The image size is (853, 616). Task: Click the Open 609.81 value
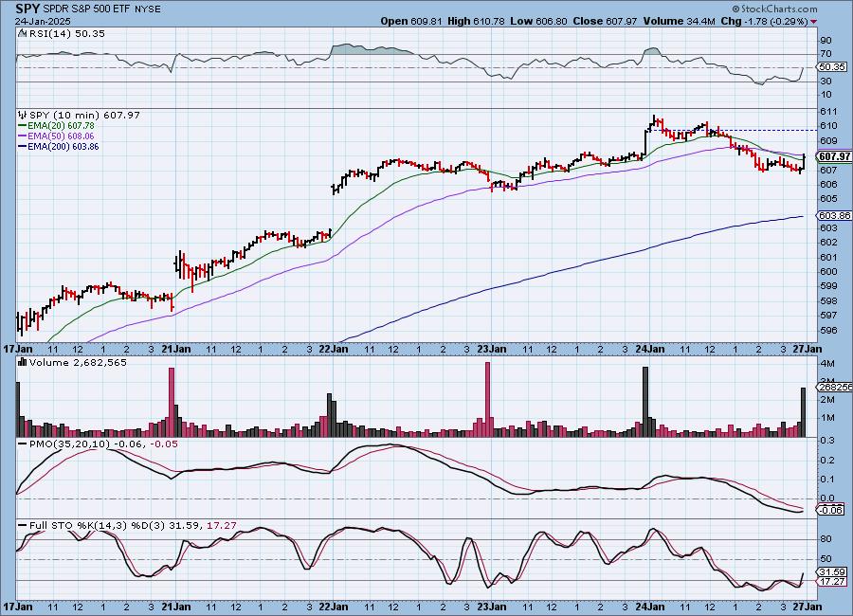(x=411, y=21)
